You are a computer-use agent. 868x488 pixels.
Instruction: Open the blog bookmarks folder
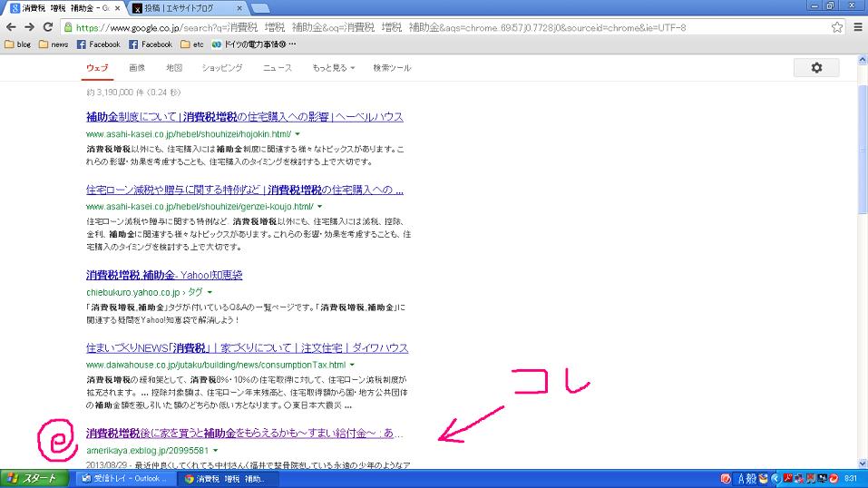click(x=18, y=44)
